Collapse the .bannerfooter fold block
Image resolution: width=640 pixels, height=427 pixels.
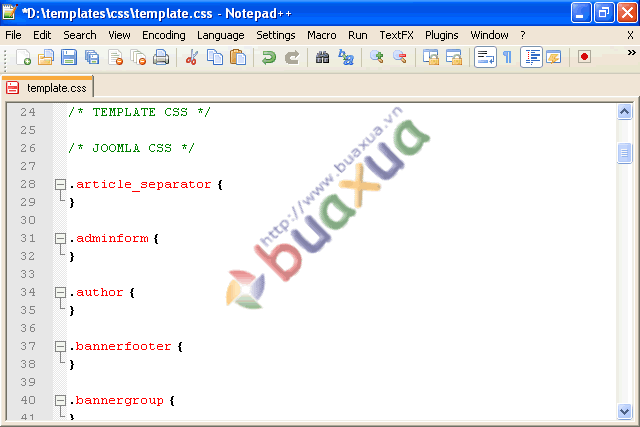[60, 346]
